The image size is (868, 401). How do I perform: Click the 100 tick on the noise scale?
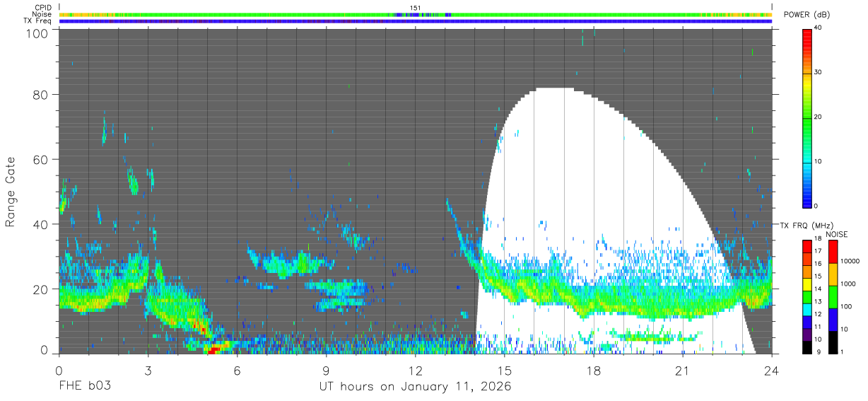845,306
